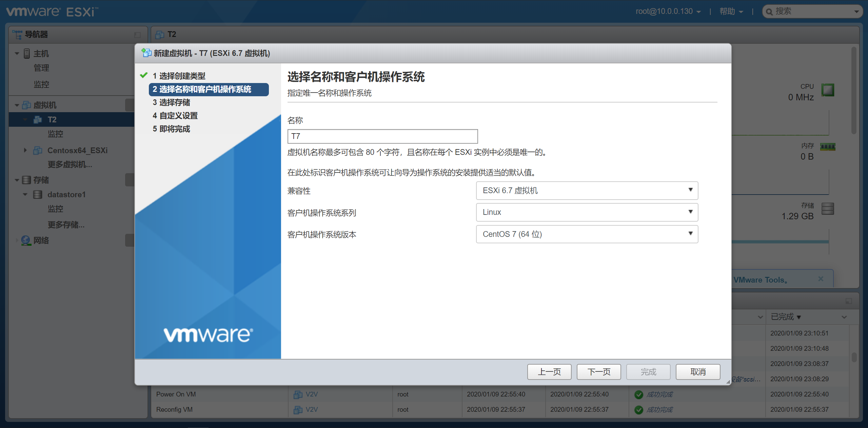Viewport: 868px width, 428px height.
Task: Click the CPU chip icon in summary
Action: pyautogui.click(x=828, y=90)
